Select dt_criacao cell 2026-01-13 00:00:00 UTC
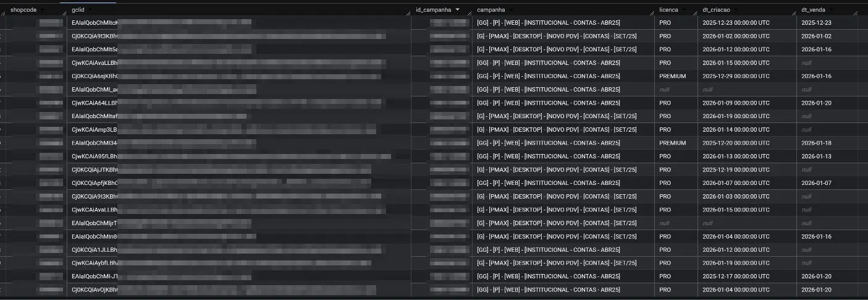The width and height of the screenshot is (868, 300). click(748, 156)
